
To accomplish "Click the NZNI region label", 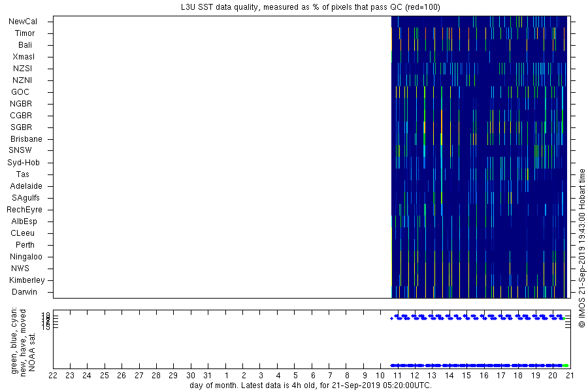I will 22,80.
